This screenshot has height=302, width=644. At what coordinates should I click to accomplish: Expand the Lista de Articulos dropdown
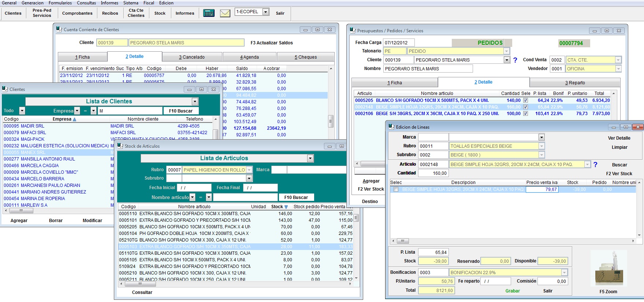310,158
